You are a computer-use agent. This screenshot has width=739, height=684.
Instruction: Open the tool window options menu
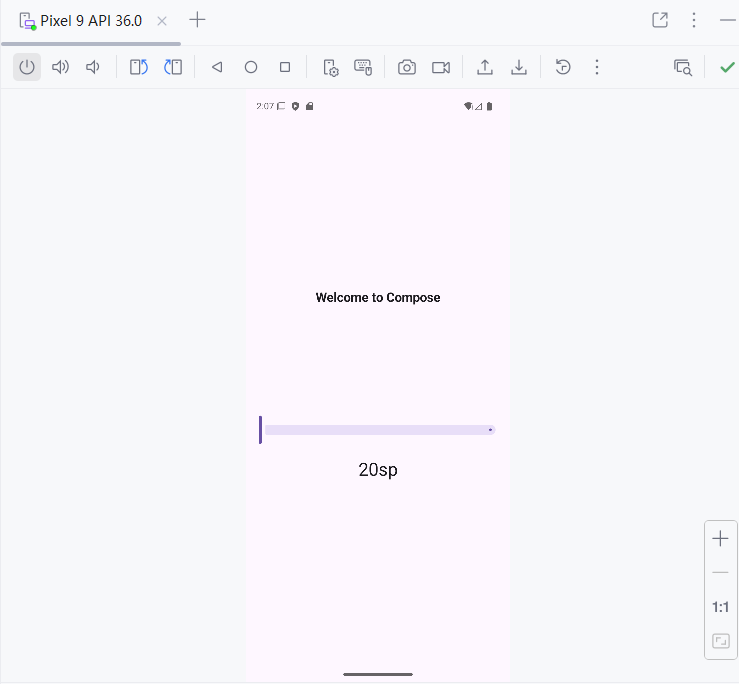pyautogui.click(x=694, y=20)
